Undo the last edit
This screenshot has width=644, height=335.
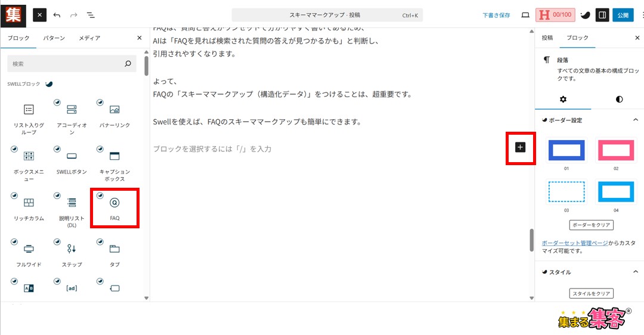pos(57,15)
